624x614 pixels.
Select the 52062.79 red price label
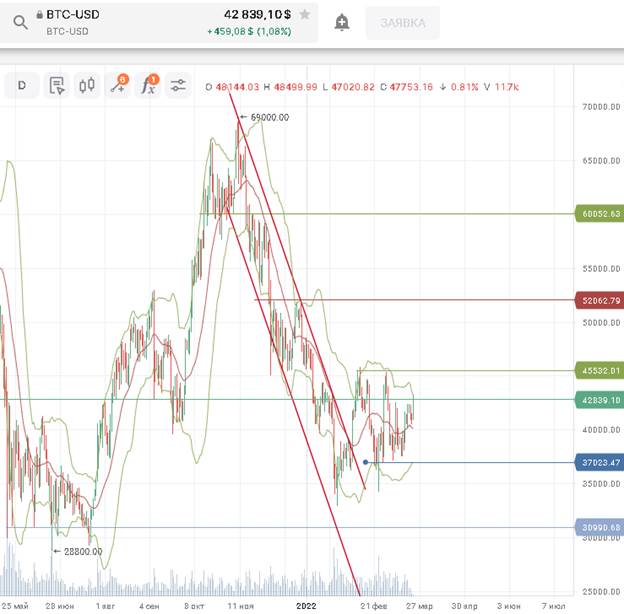pos(600,300)
